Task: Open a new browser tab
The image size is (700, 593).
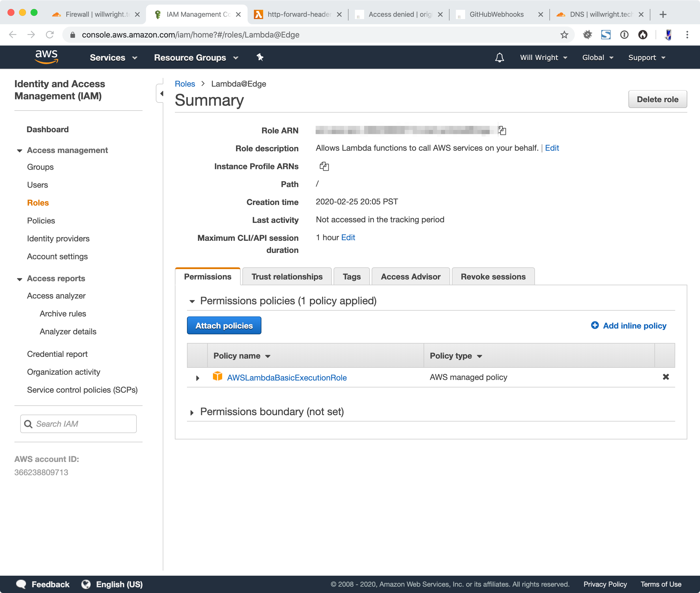Action: 663,14
